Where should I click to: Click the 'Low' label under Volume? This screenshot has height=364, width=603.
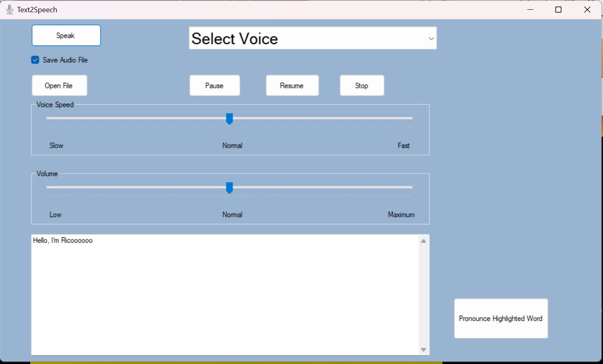click(55, 215)
